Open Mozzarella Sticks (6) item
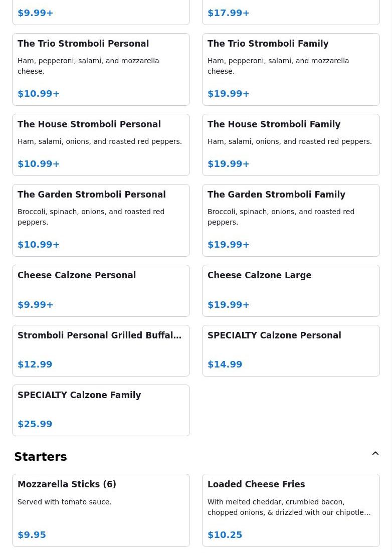The height and width of the screenshot is (553, 392). pos(101,510)
